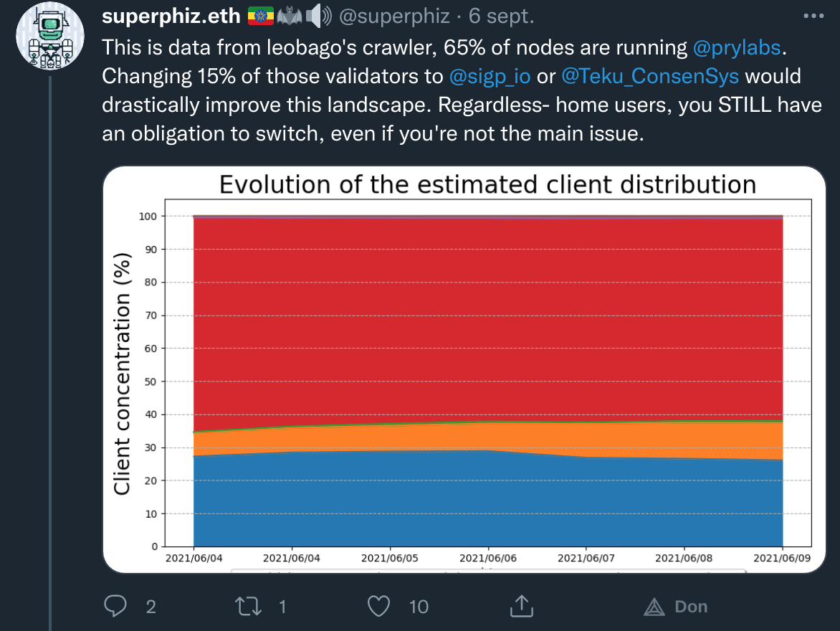Click the chart title text
The image size is (840, 631).
click(x=487, y=185)
